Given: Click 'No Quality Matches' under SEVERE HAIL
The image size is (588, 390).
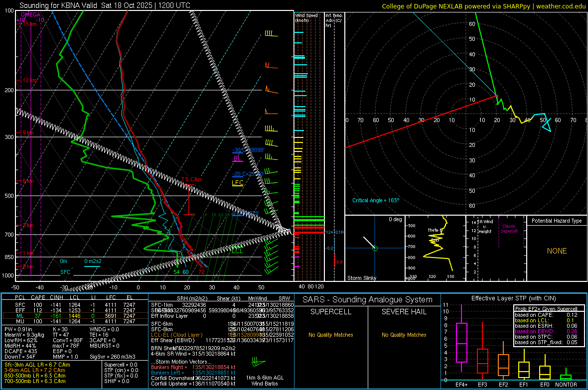Looking at the screenshot, I should [404, 335].
